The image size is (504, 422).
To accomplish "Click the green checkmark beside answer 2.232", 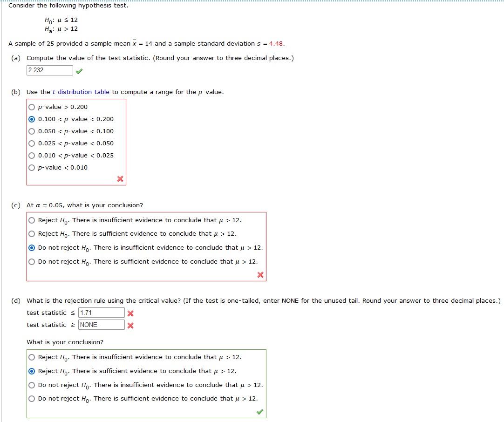I will coord(79,70).
